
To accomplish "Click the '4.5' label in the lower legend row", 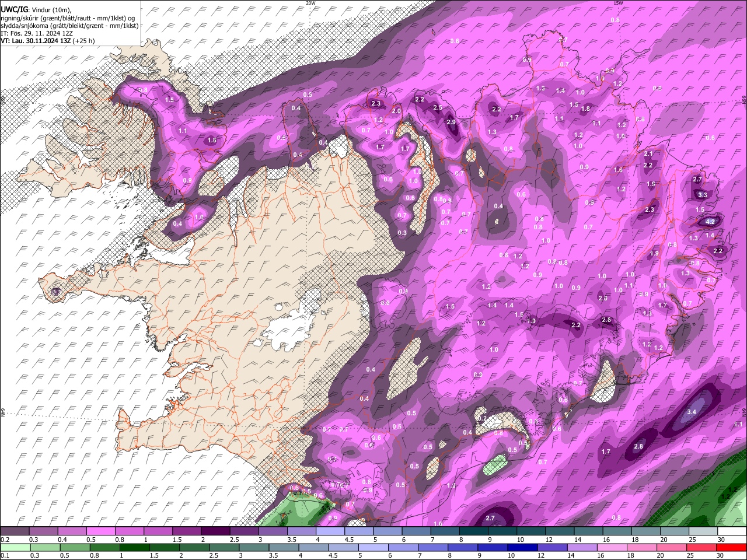I will 333,556.
